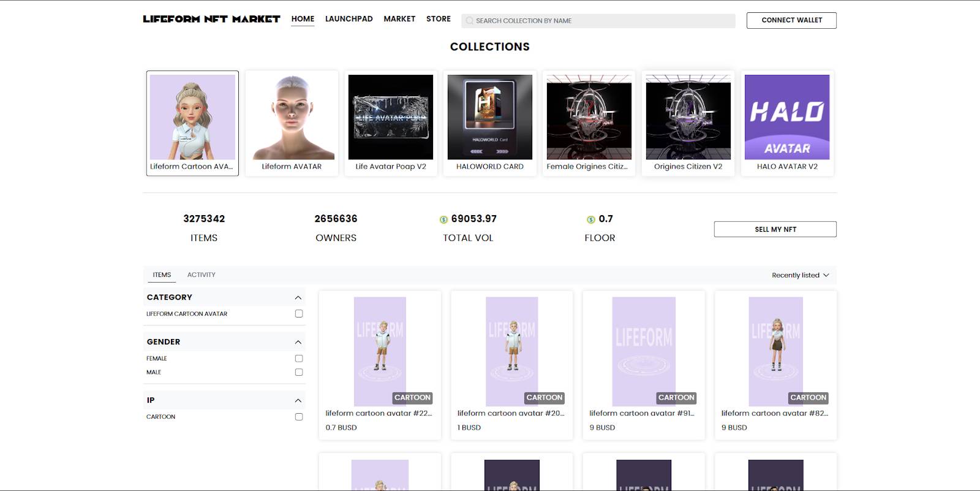The image size is (980, 491).
Task: Click the Sell My NFT button
Action: tap(775, 229)
